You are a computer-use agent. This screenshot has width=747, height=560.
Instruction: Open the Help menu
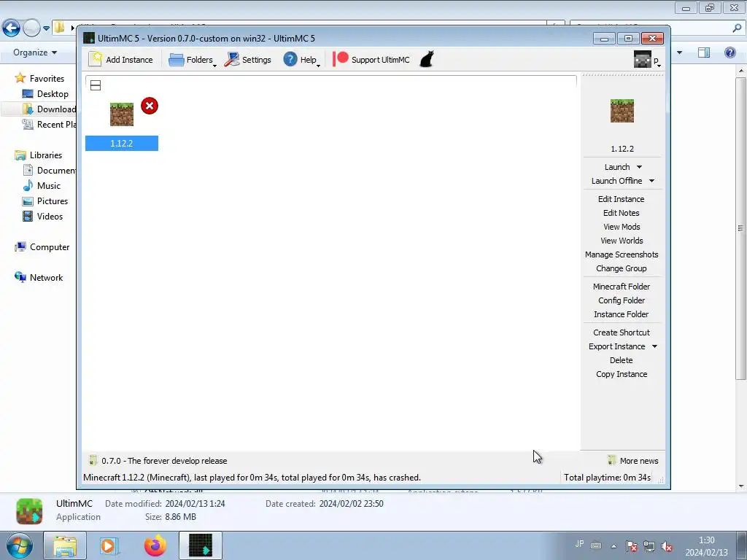coord(301,60)
